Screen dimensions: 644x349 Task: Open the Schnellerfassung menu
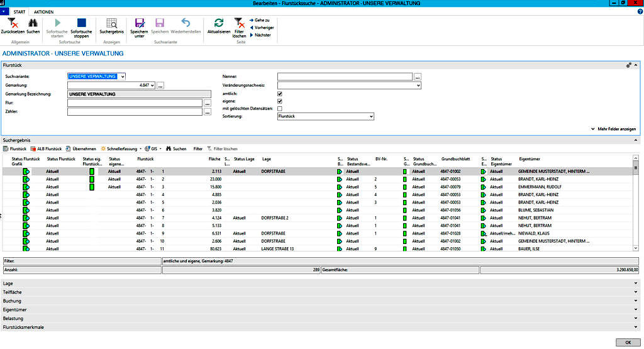[122, 149]
